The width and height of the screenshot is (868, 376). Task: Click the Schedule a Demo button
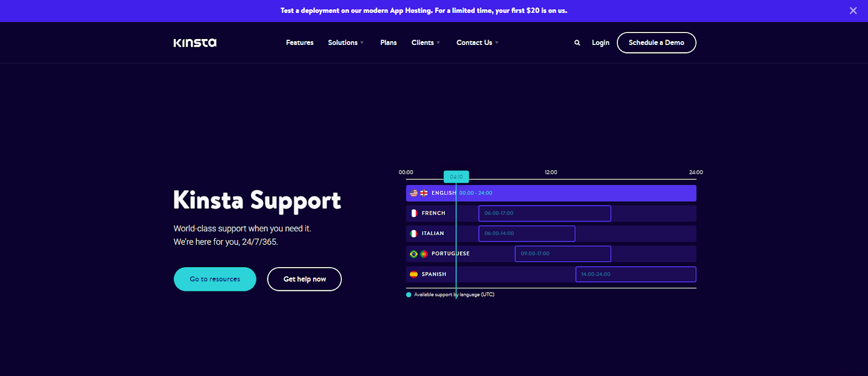click(656, 43)
